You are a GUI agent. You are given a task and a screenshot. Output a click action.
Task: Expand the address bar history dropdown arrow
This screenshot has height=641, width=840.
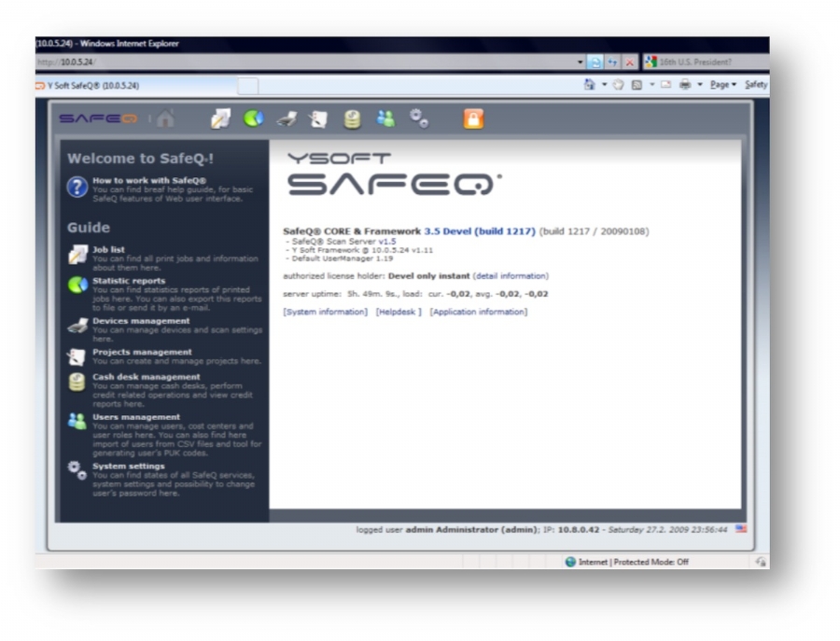click(x=581, y=63)
